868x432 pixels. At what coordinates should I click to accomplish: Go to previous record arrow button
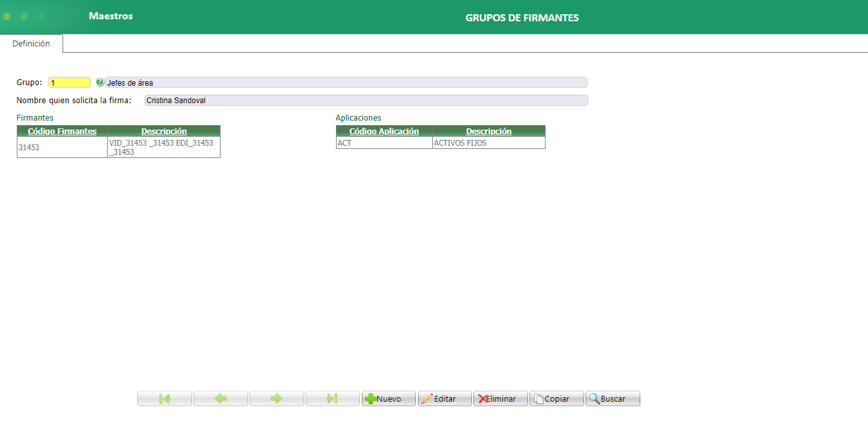tap(221, 398)
